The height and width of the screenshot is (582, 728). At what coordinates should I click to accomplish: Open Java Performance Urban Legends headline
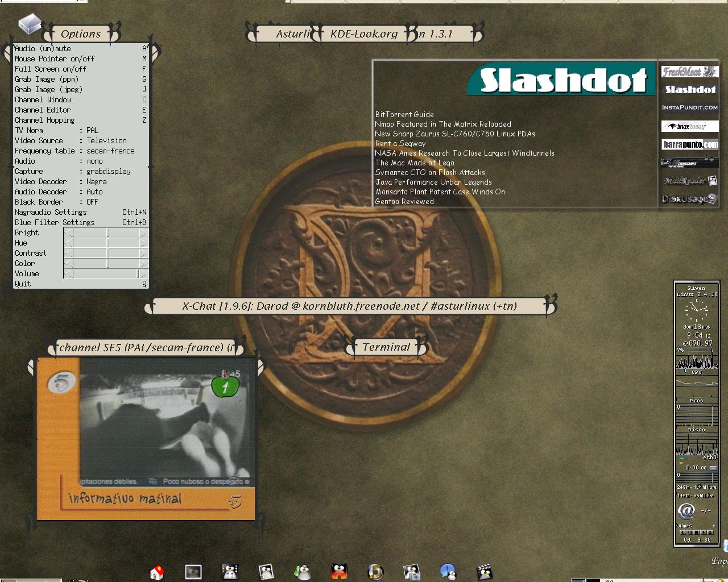433,182
